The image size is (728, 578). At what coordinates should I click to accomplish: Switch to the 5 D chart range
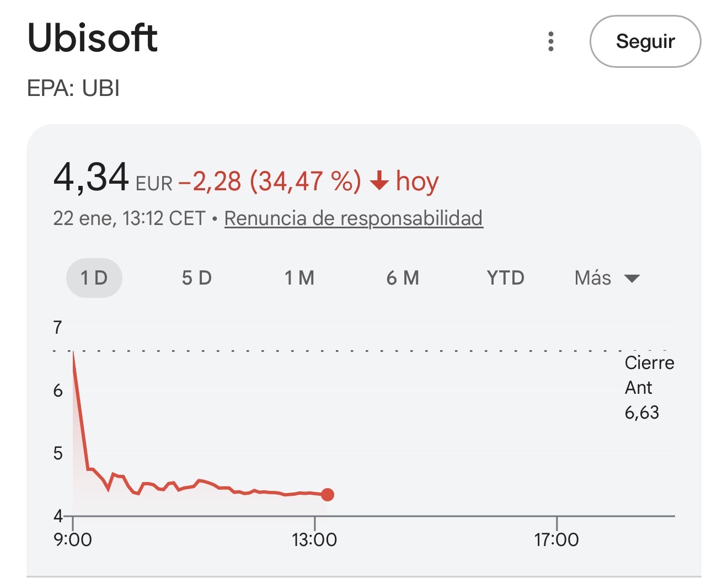197,278
